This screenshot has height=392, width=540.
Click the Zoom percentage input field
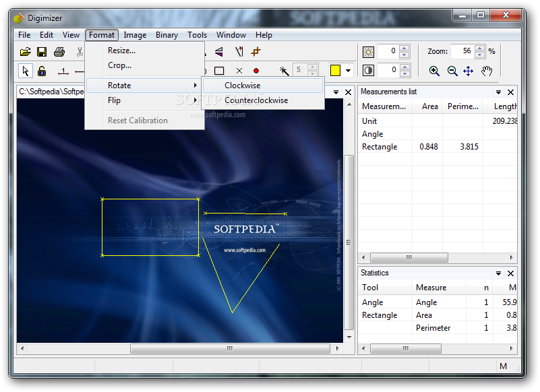pos(462,51)
